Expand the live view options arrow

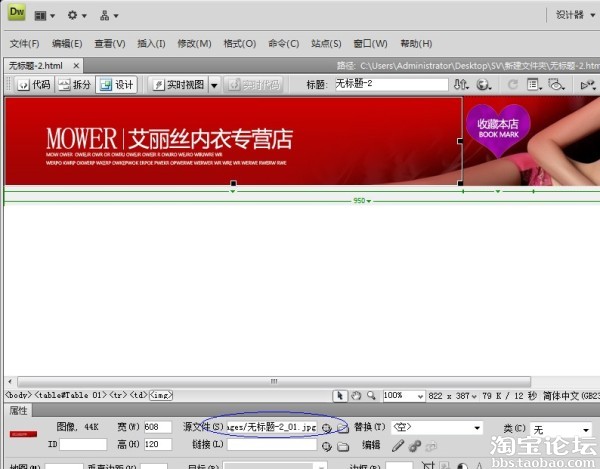[x=214, y=85]
